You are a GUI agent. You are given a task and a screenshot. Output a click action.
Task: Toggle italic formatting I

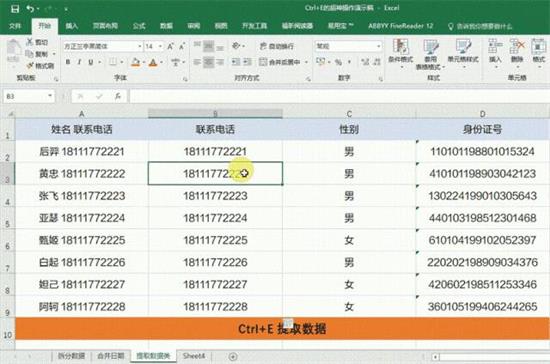coord(79,62)
